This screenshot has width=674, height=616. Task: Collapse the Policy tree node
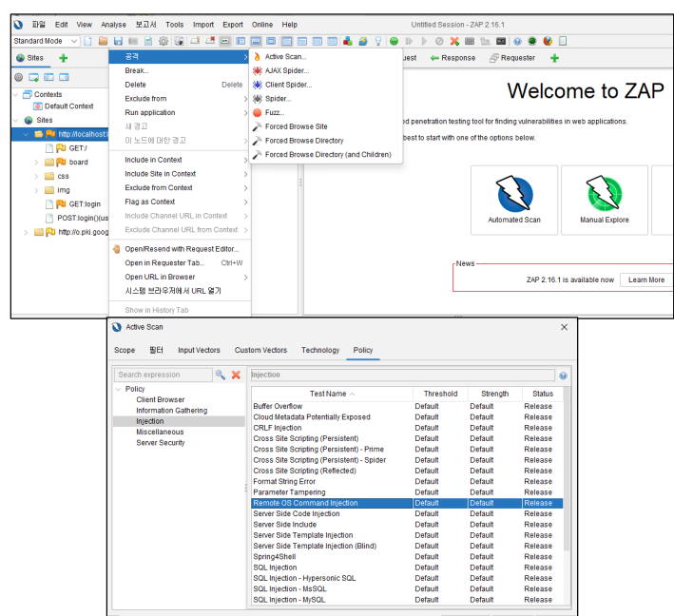click(x=118, y=389)
